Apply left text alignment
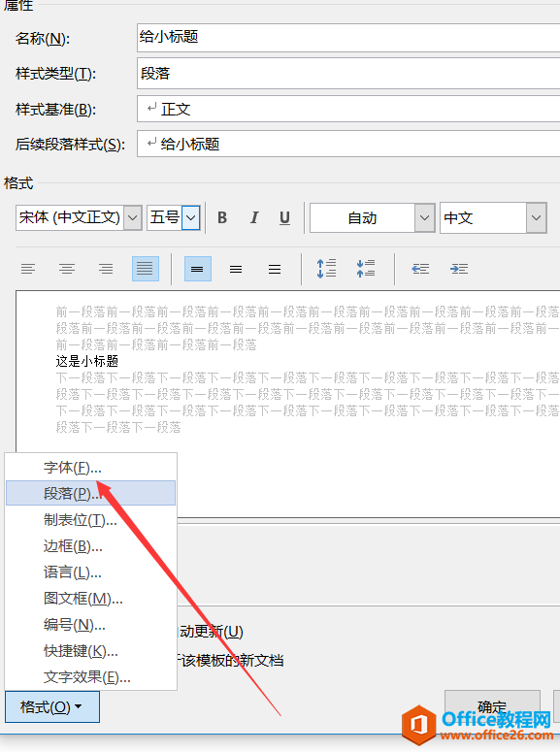 [28, 269]
